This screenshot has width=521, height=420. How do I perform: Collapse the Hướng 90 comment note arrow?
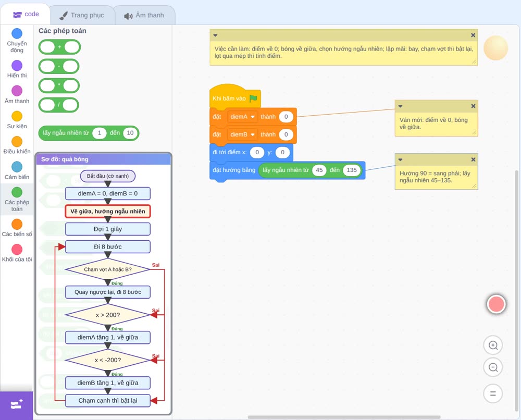[x=400, y=160]
